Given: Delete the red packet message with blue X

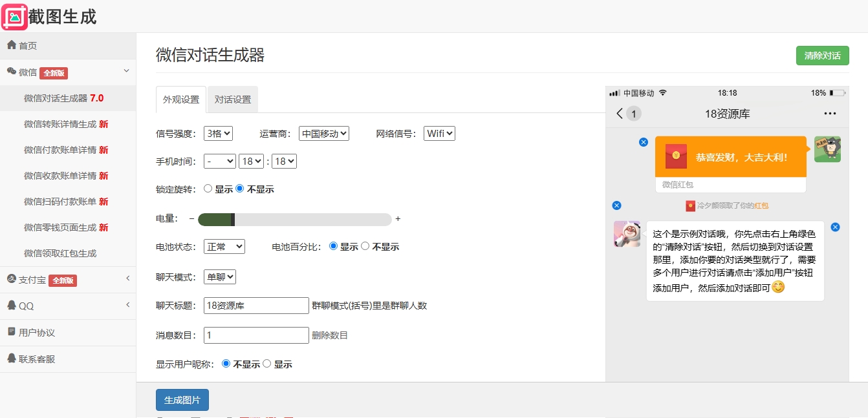Looking at the screenshot, I should [643, 142].
